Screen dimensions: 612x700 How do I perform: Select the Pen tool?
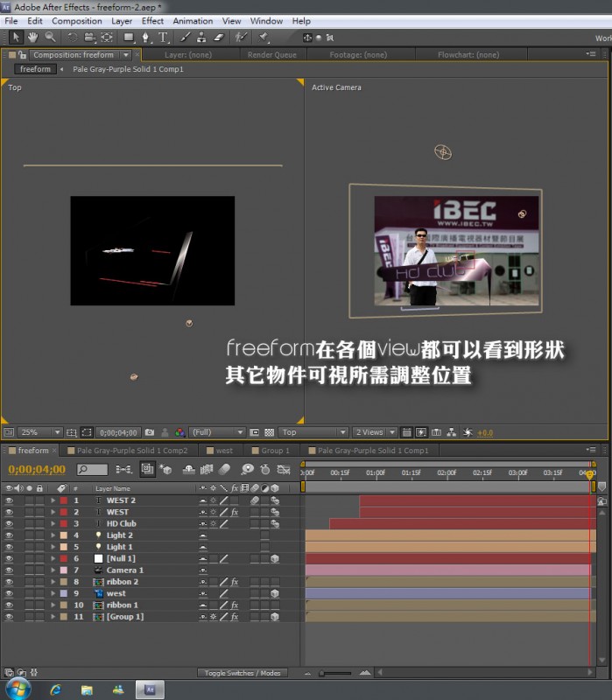146,38
